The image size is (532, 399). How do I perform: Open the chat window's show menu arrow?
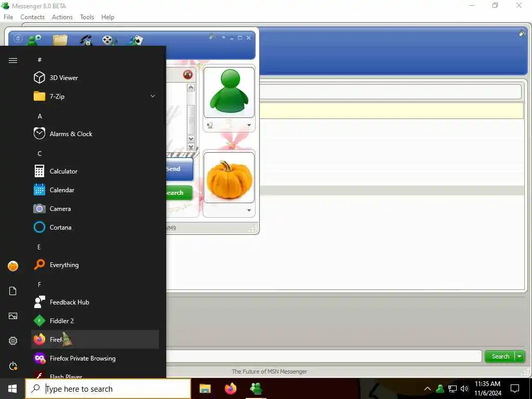[x=223, y=37]
